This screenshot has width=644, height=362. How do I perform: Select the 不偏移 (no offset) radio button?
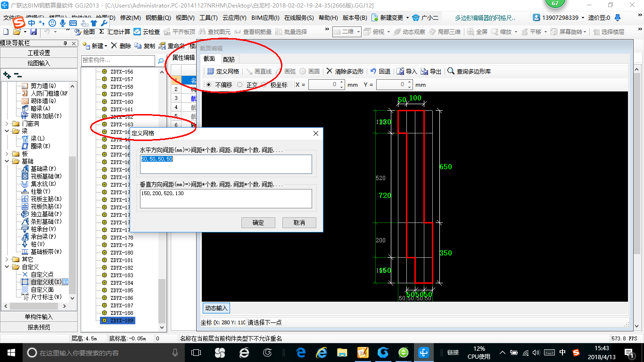coord(209,85)
